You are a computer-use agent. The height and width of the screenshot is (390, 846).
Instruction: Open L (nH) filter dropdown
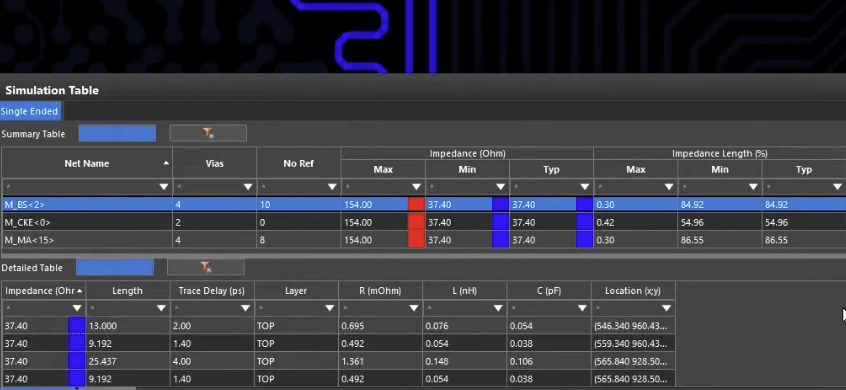pos(498,309)
